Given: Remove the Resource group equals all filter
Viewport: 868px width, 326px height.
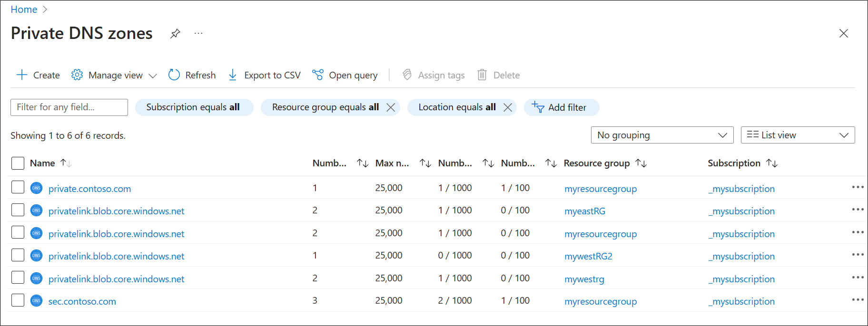Looking at the screenshot, I should click(x=391, y=107).
